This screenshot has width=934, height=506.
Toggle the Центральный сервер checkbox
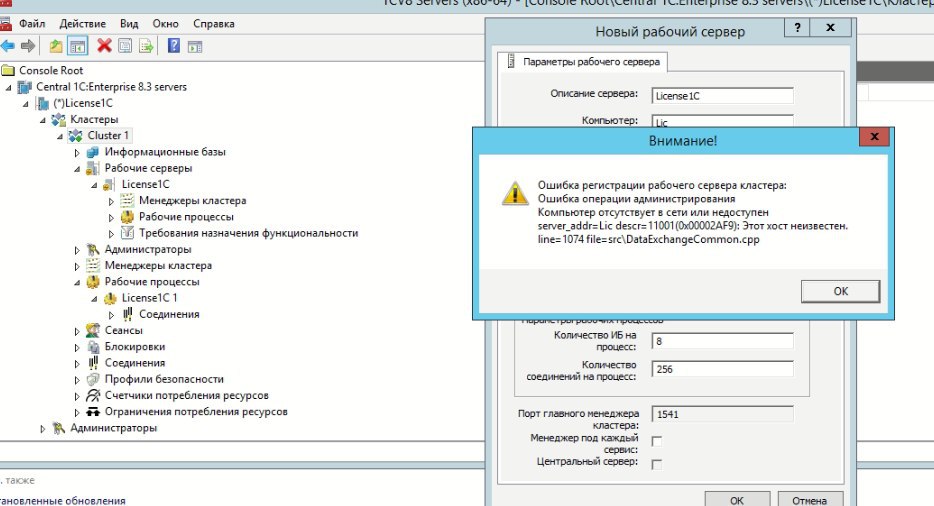(x=656, y=464)
